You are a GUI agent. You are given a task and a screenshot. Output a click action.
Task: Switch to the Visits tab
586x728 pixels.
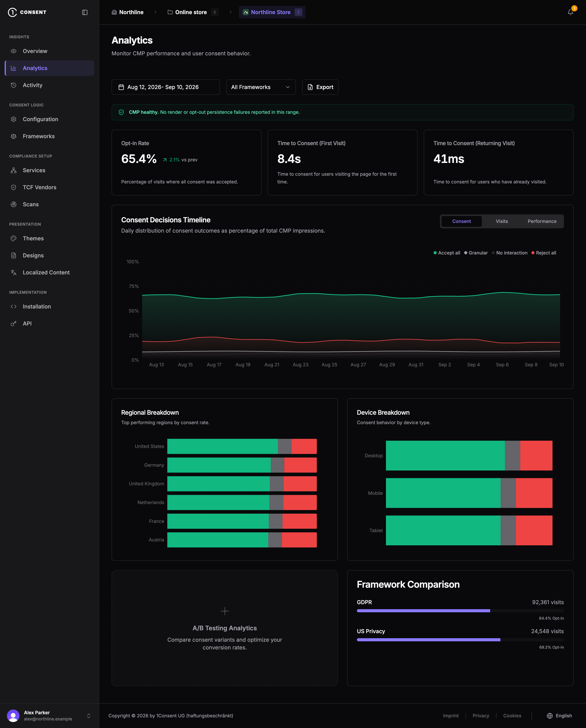point(502,221)
